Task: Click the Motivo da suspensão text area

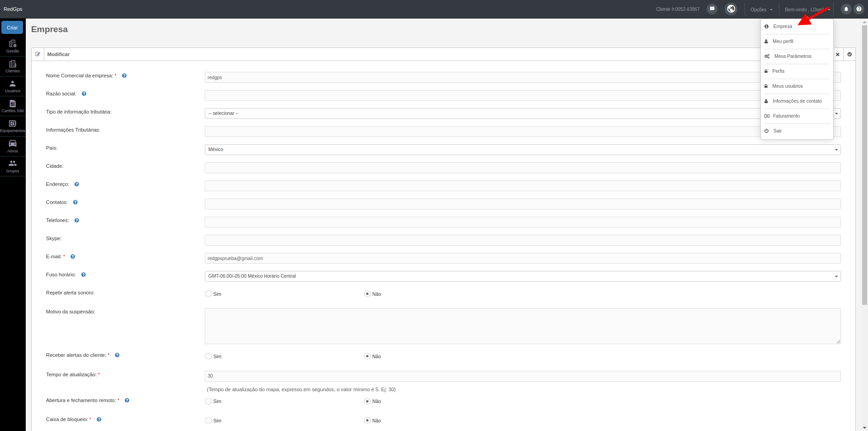Action: (523, 326)
